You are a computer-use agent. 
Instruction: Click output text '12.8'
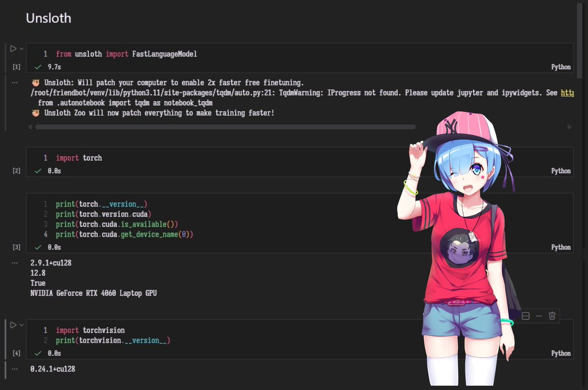point(38,273)
